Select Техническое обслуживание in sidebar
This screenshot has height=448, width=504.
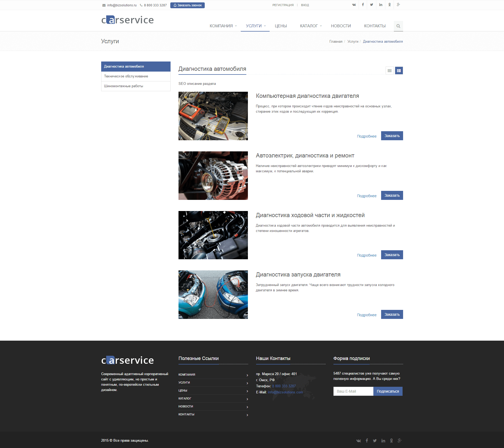(x=126, y=76)
